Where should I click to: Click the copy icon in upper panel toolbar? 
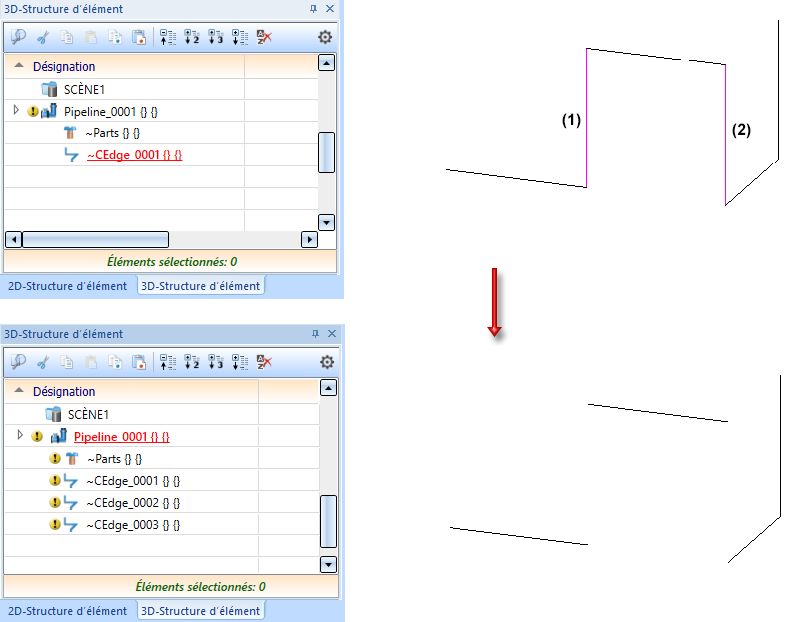coord(67,37)
